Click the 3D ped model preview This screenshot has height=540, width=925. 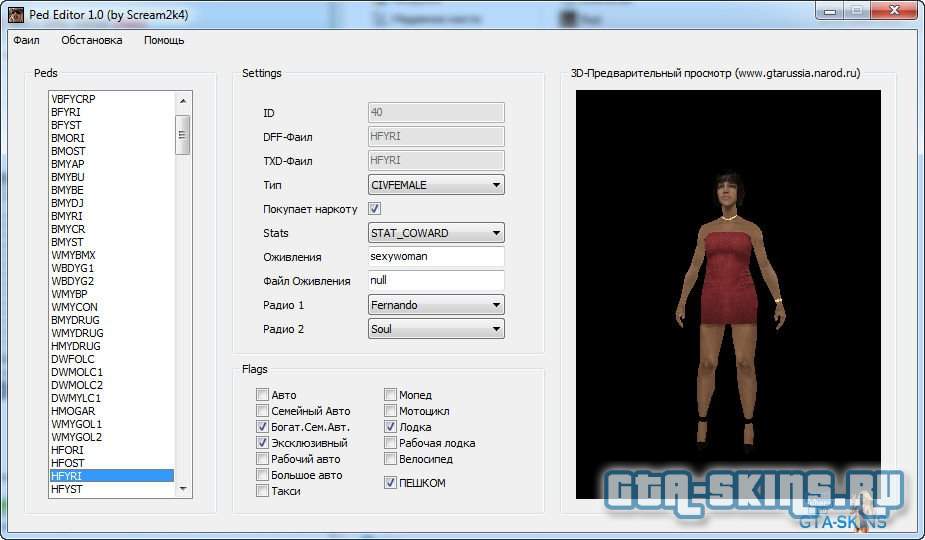coord(728,294)
